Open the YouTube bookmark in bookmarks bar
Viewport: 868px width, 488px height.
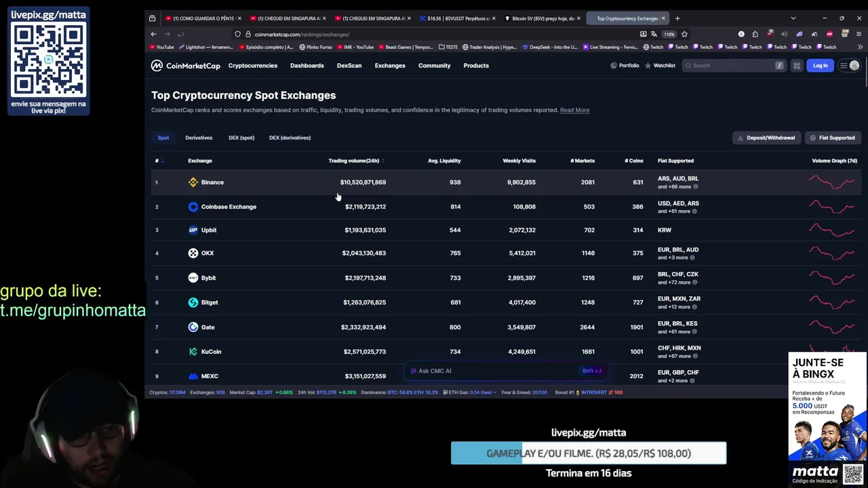(161, 47)
